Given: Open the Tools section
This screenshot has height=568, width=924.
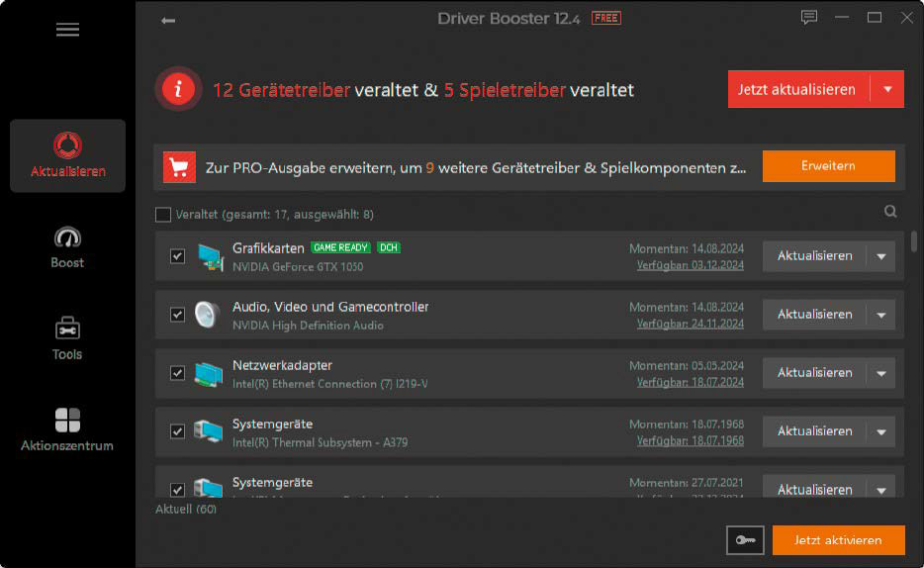Looking at the screenshot, I should [x=67, y=338].
